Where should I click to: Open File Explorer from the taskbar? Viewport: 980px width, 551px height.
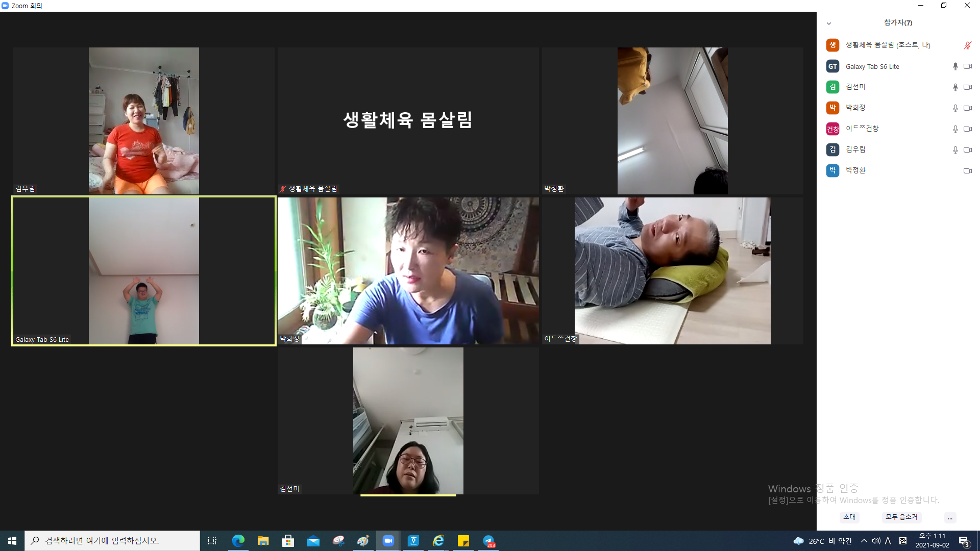(x=263, y=541)
